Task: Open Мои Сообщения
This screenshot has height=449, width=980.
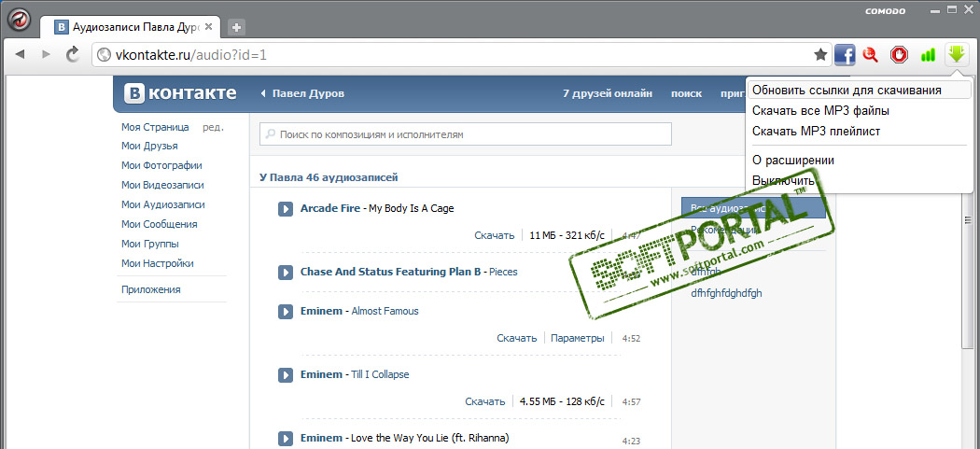Action: [x=159, y=224]
